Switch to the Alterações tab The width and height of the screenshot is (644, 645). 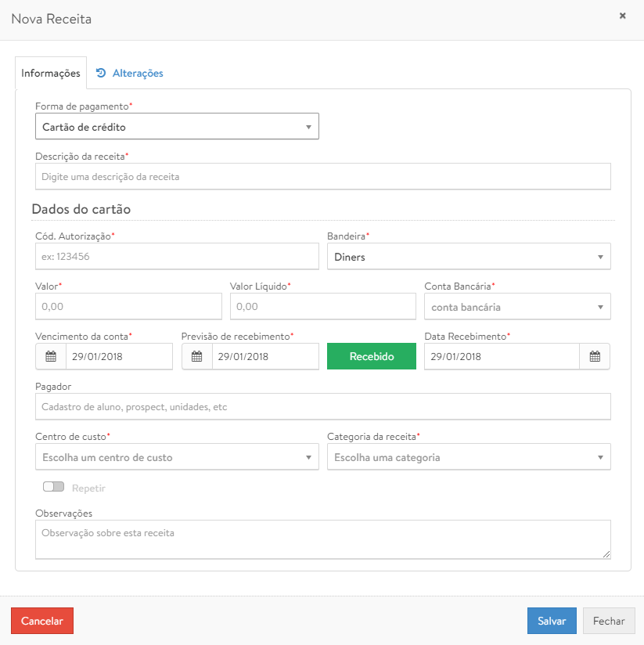tap(130, 73)
